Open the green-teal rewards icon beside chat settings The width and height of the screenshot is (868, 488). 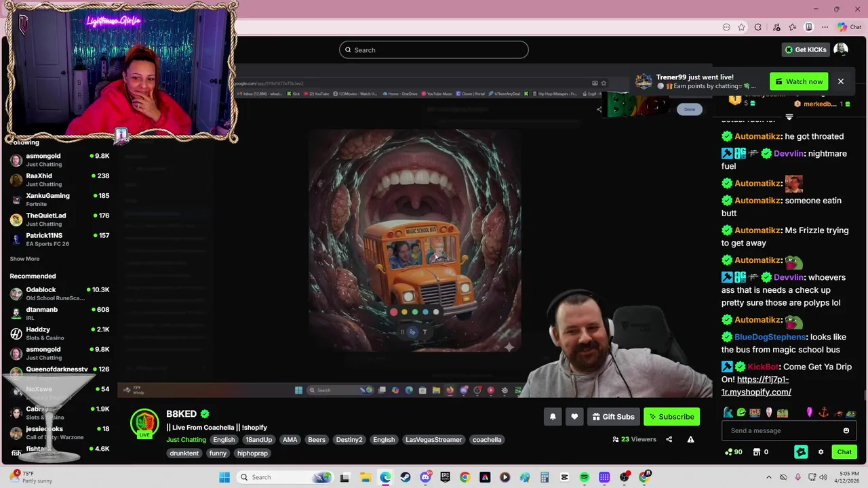pos(801,451)
